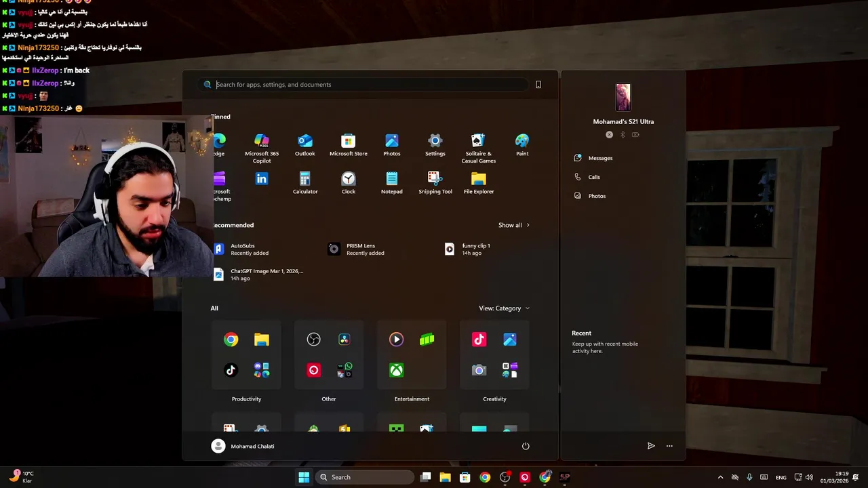This screenshot has height=488, width=868.
Task: Open Camera in the Creativity category
Action: click(479, 370)
